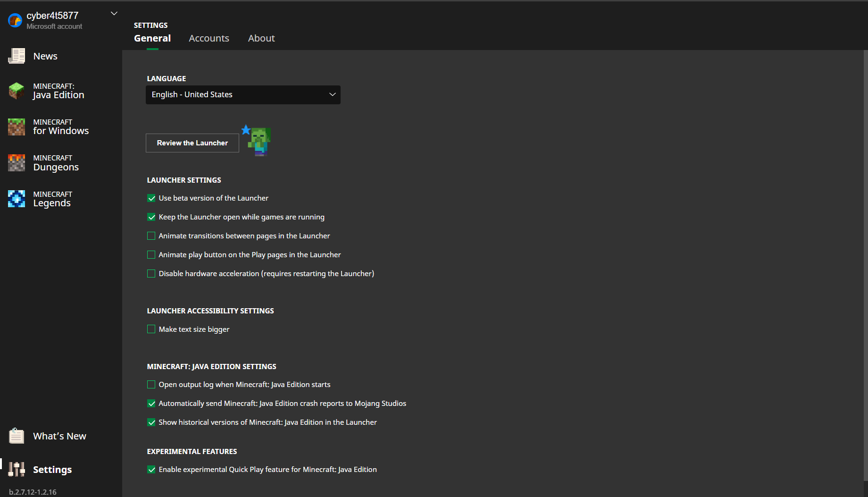Click the Review the Launcher button
Image resolution: width=868 pixels, height=497 pixels.
click(192, 143)
